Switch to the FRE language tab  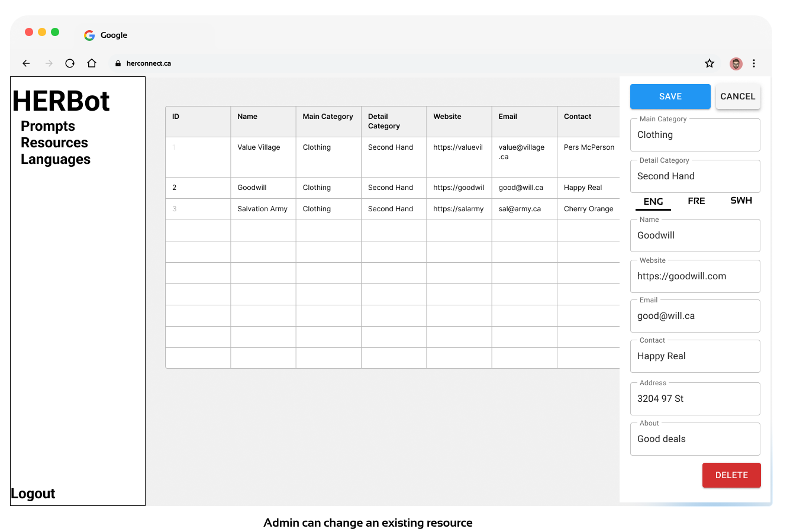pos(696,201)
